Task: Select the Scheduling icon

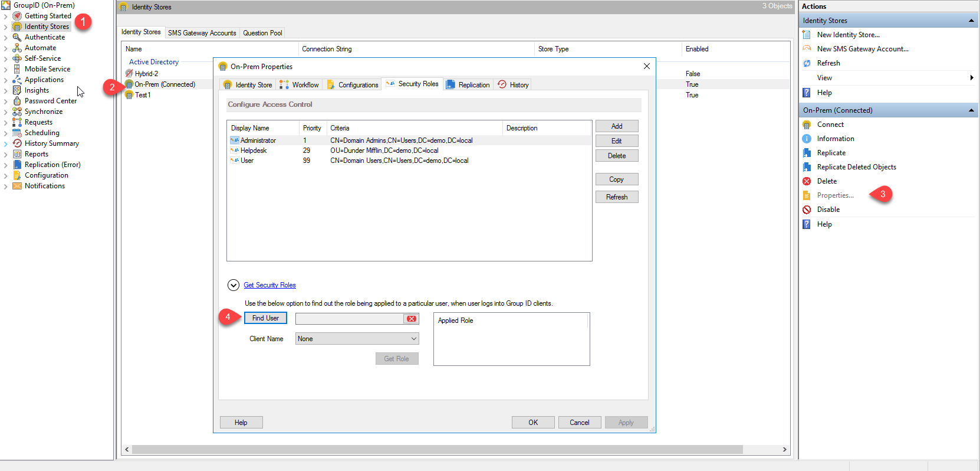Action: [17, 133]
